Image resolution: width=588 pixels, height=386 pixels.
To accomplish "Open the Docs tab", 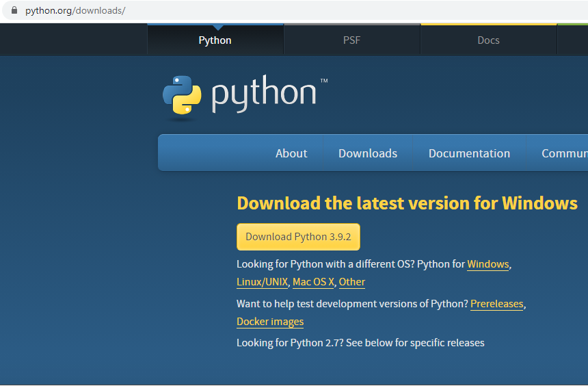I will pyautogui.click(x=488, y=40).
